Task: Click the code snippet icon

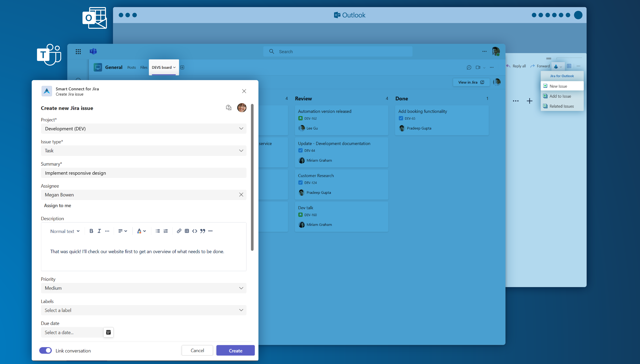Action: coord(194,231)
